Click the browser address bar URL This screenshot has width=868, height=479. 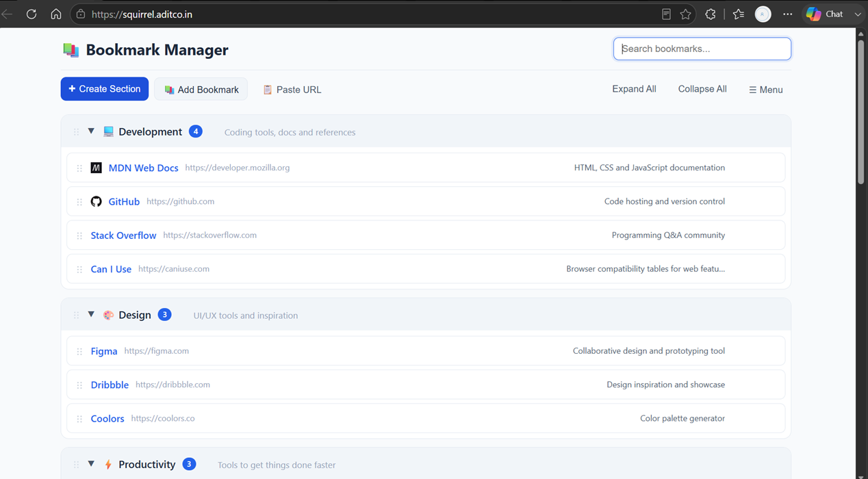click(x=142, y=14)
